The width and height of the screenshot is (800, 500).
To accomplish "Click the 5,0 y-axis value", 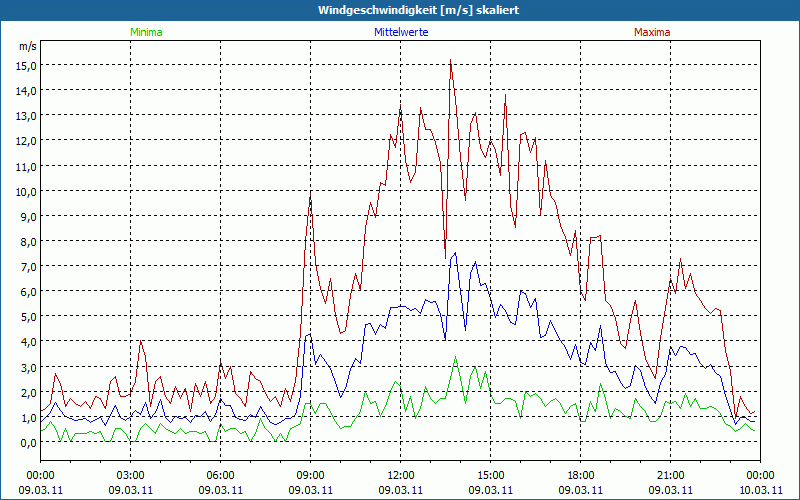I will click(x=30, y=317).
